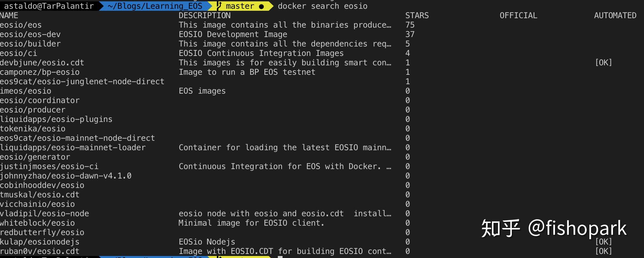Click the astaldo@TarPalantir prompt segment
Viewport: 644px width, 258px height.
tap(49, 6)
